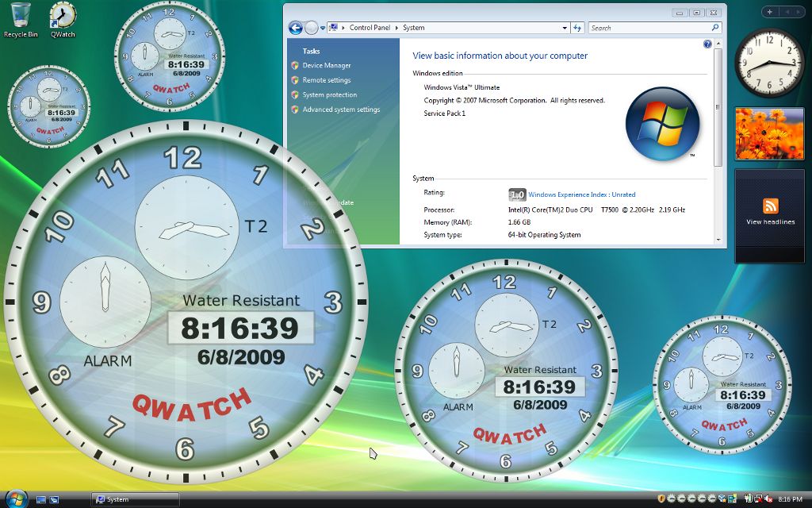
Task: Click the System window scrollbar thumb
Action: pyautogui.click(x=718, y=107)
